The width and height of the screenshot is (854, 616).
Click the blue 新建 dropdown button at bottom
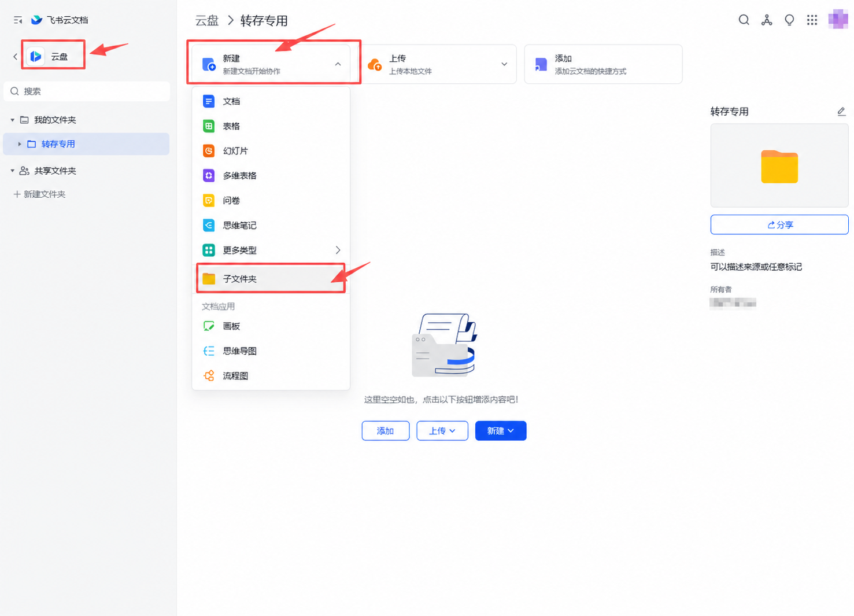501,431
